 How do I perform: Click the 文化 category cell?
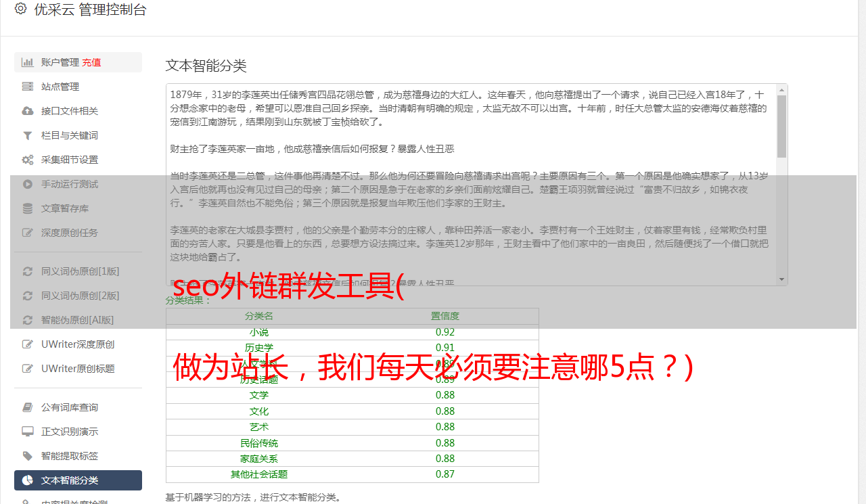[259, 411]
